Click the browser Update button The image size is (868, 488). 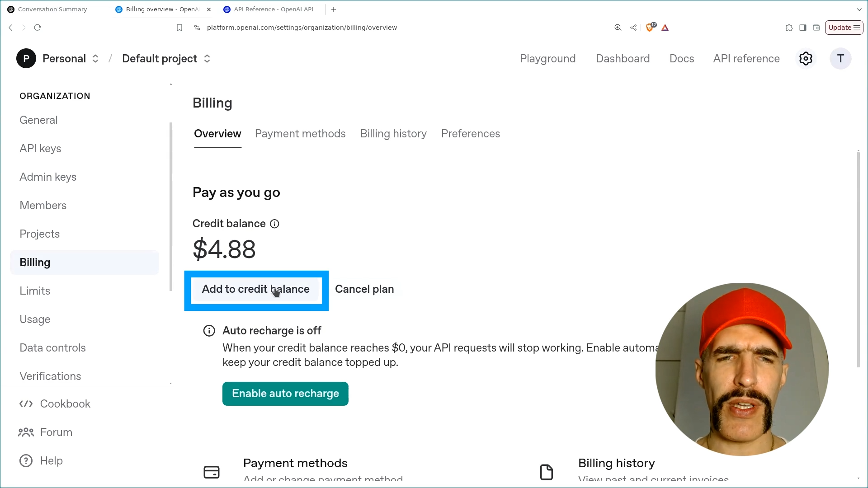(x=844, y=28)
